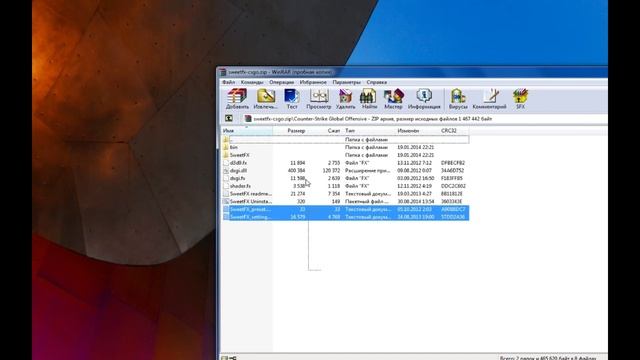Screen dimensions: 640x360
Task: Select the SweetFX_preset file row
Action: [345, 209]
